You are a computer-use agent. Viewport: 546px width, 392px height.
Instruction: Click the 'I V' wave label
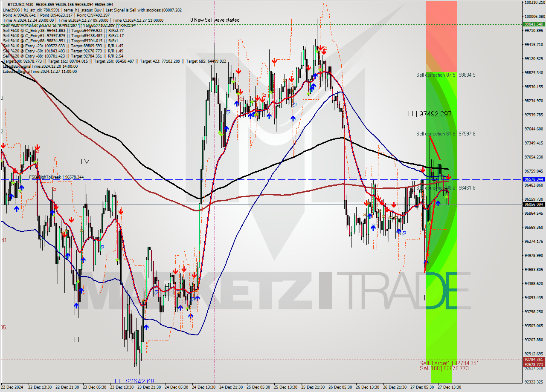[x=85, y=161]
